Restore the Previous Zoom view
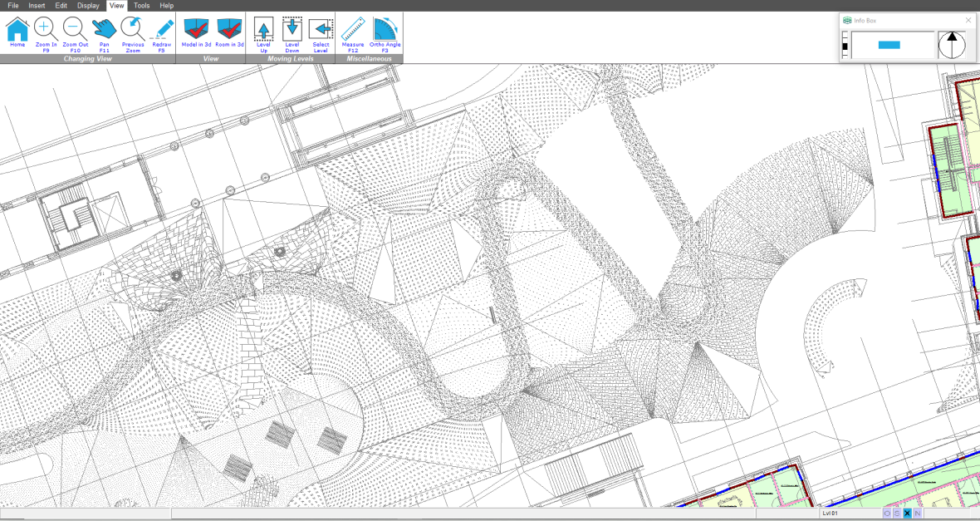 click(133, 34)
